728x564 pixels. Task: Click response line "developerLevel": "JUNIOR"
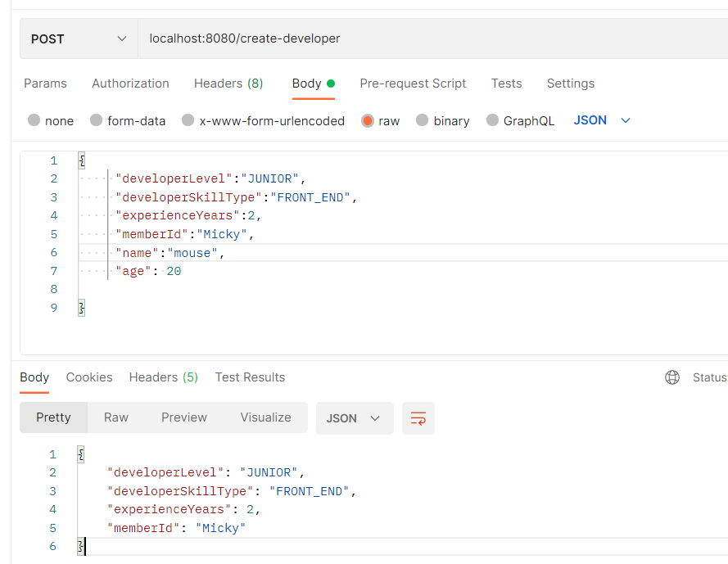point(206,472)
